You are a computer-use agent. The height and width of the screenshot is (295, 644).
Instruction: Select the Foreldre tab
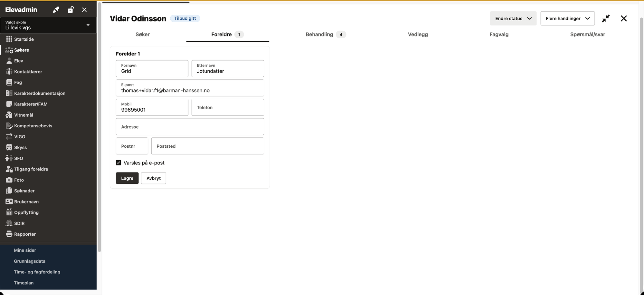pyautogui.click(x=228, y=34)
